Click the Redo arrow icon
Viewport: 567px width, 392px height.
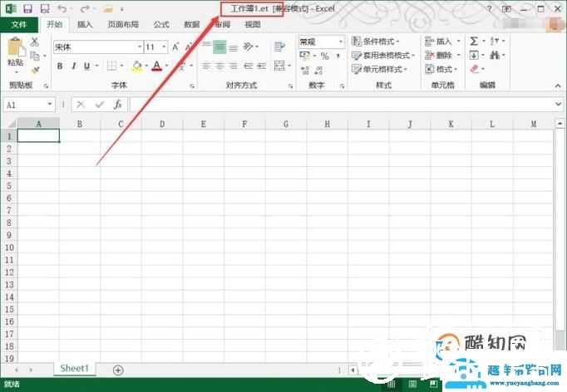point(85,8)
